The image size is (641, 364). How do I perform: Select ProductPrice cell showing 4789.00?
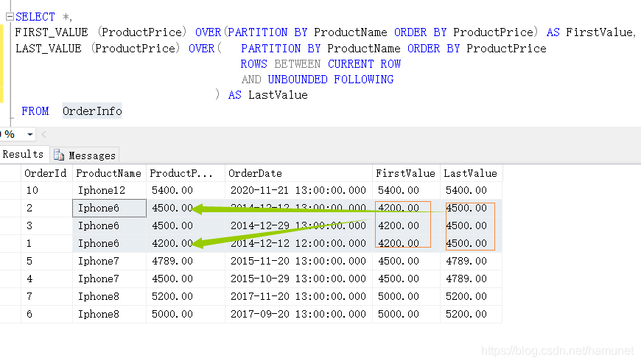click(171, 262)
